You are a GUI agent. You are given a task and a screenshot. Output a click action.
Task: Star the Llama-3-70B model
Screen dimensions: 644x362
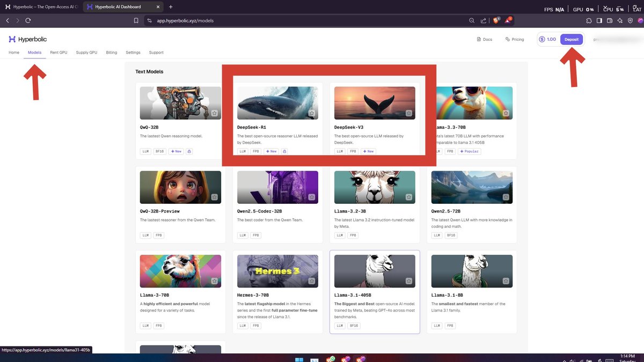pyautogui.click(x=214, y=280)
